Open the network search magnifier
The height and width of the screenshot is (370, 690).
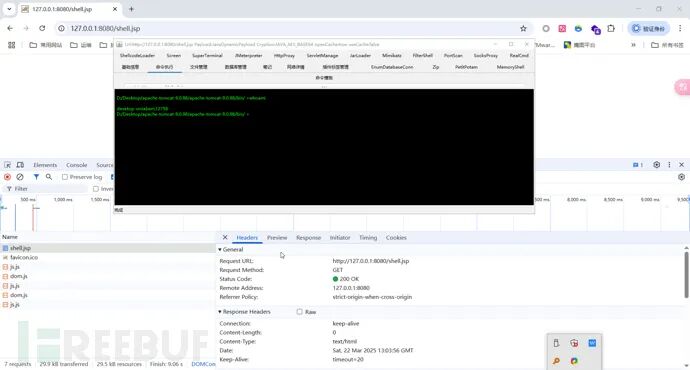(49, 177)
